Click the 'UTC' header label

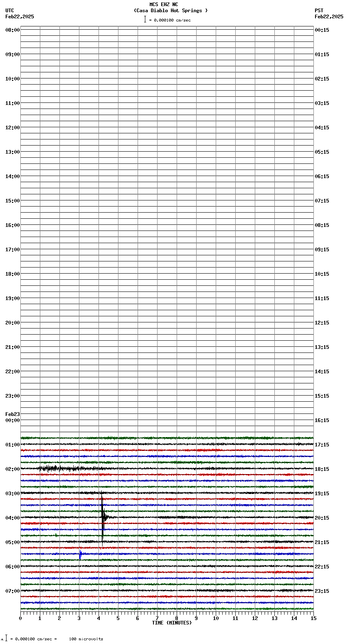10,11
